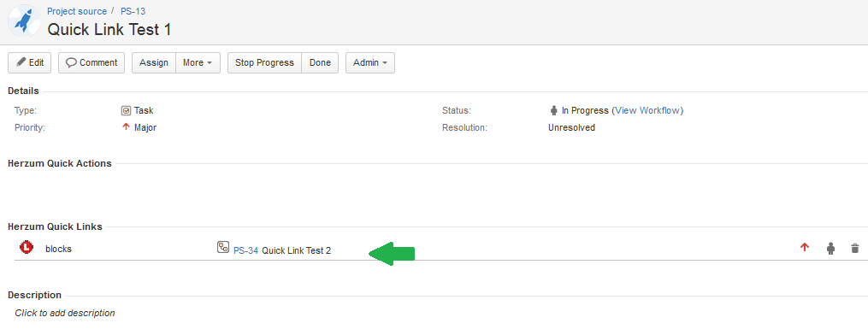The height and width of the screenshot is (335, 868).
Task: Stop Progress on this issue
Action: click(x=264, y=62)
